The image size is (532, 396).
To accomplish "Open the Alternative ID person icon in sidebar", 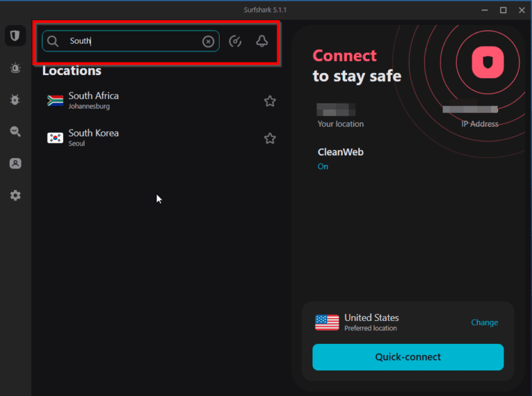I will pyautogui.click(x=15, y=164).
